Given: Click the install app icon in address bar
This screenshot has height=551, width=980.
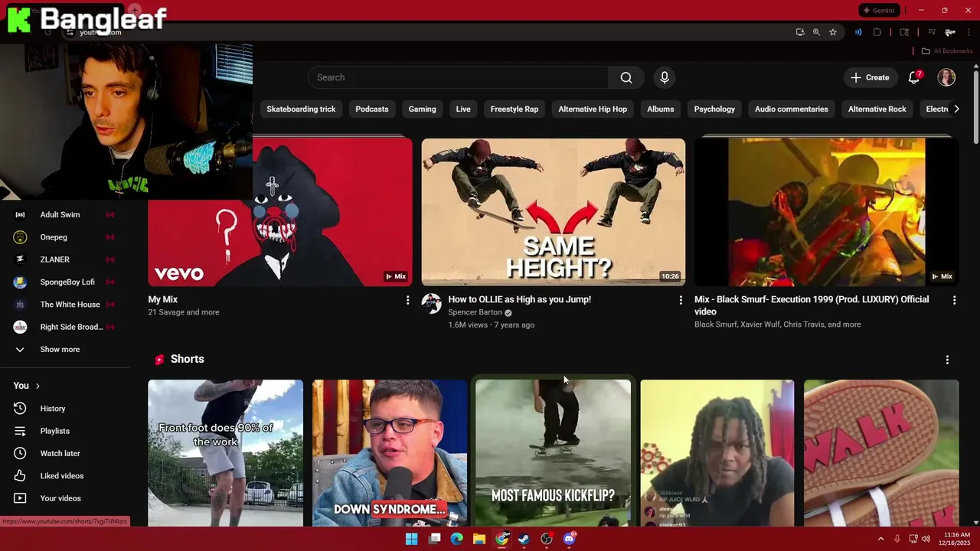Looking at the screenshot, I should click(800, 32).
